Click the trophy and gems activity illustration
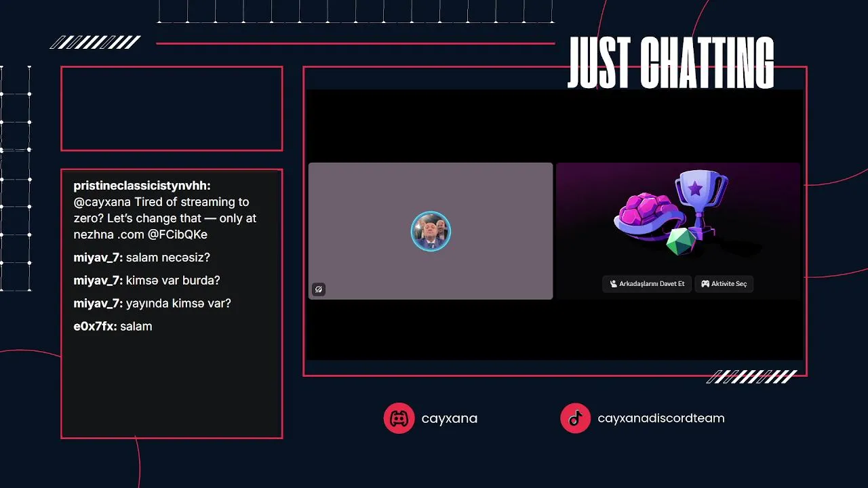The height and width of the screenshot is (488, 868). point(671,213)
